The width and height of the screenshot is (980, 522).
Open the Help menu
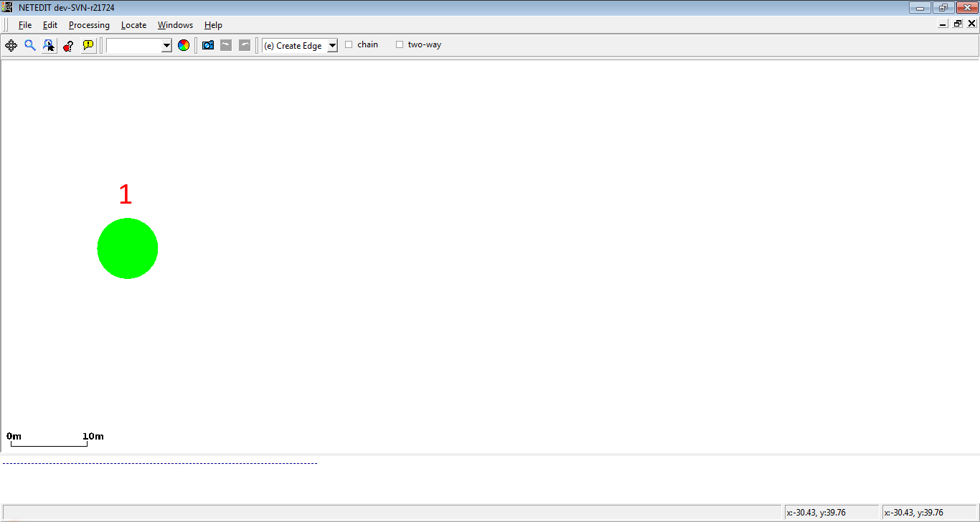213,25
